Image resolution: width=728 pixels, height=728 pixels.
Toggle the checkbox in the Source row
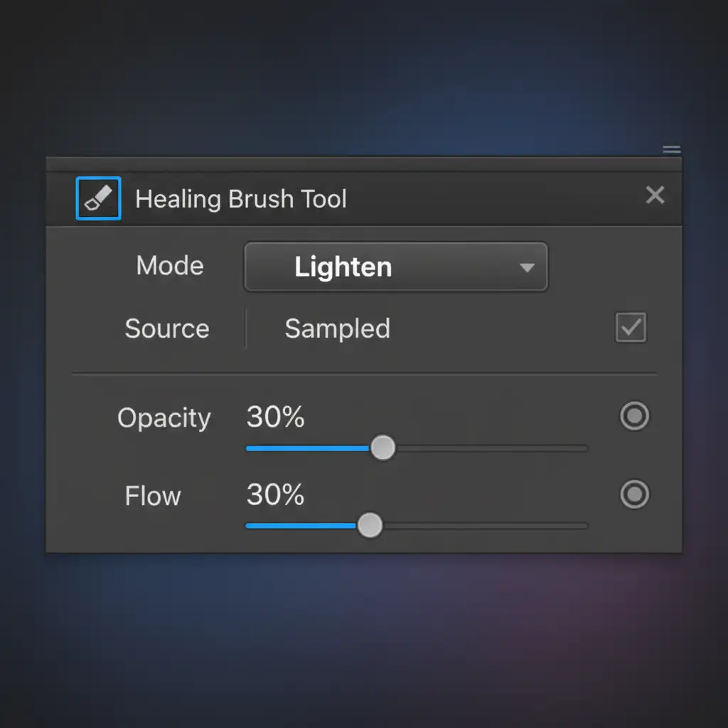(631, 328)
